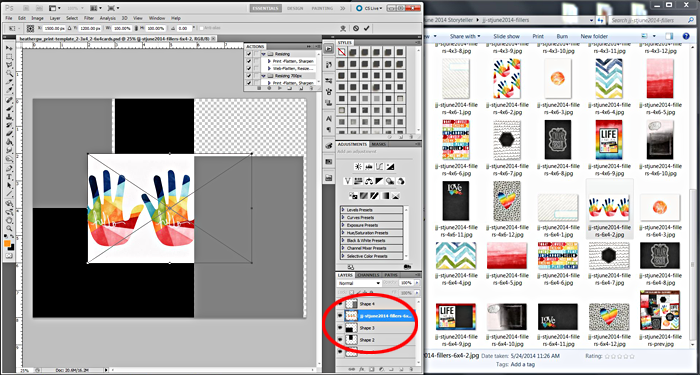The width and height of the screenshot is (700, 375).
Task: Select the Type tool (T)
Action: pyautogui.click(x=9, y=177)
